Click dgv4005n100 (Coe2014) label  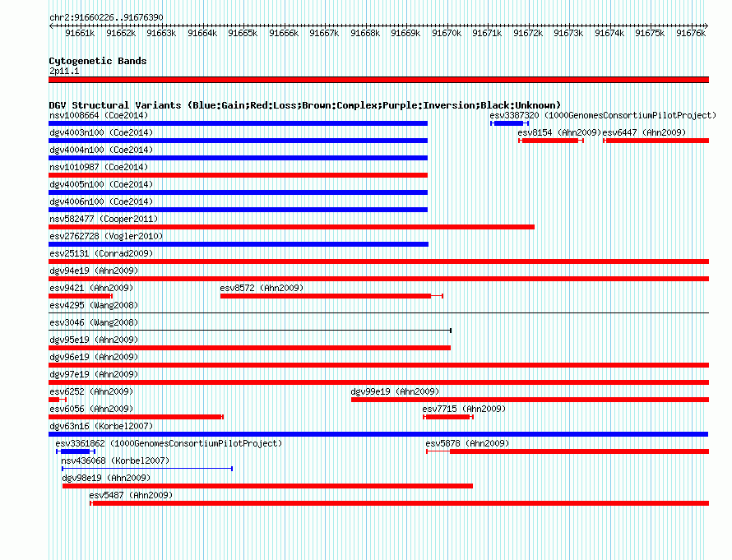(101, 184)
